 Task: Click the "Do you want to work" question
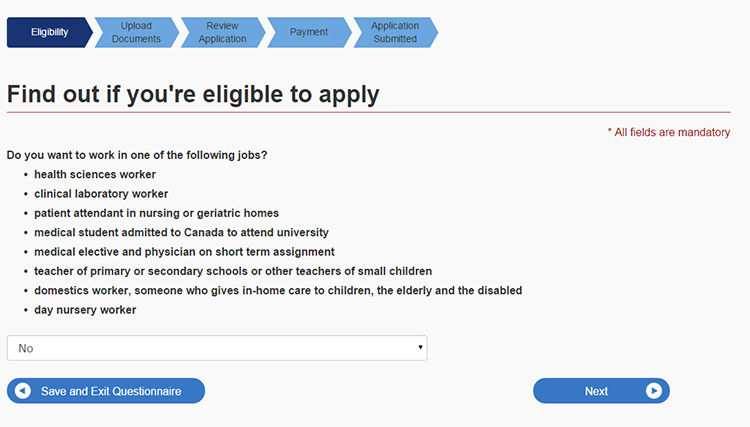click(x=137, y=155)
